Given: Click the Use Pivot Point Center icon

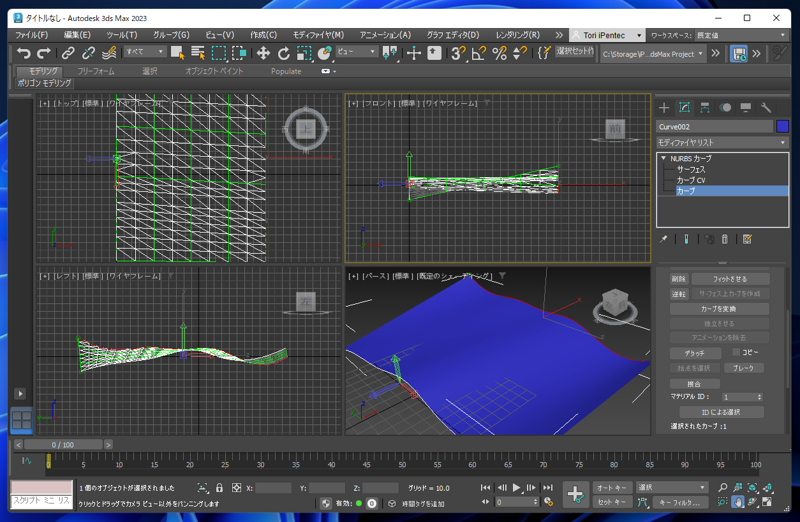Looking at the screenshot, I should pos(390,53).
